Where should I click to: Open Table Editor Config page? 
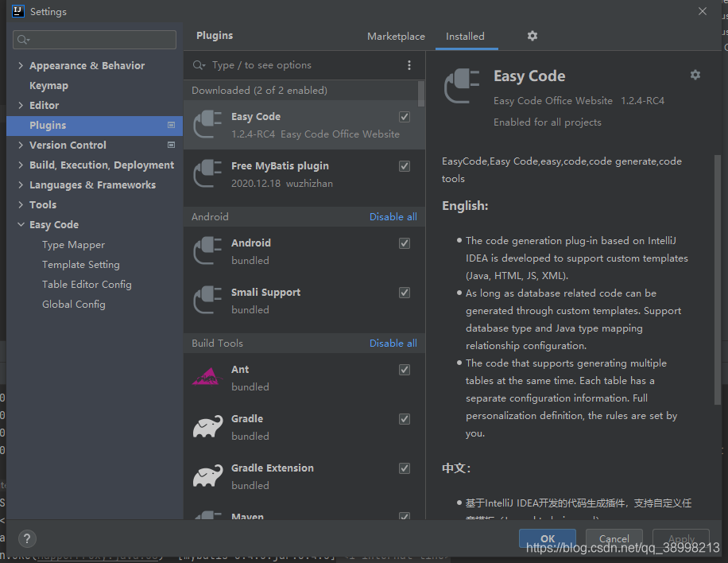[x=87, y=285]
